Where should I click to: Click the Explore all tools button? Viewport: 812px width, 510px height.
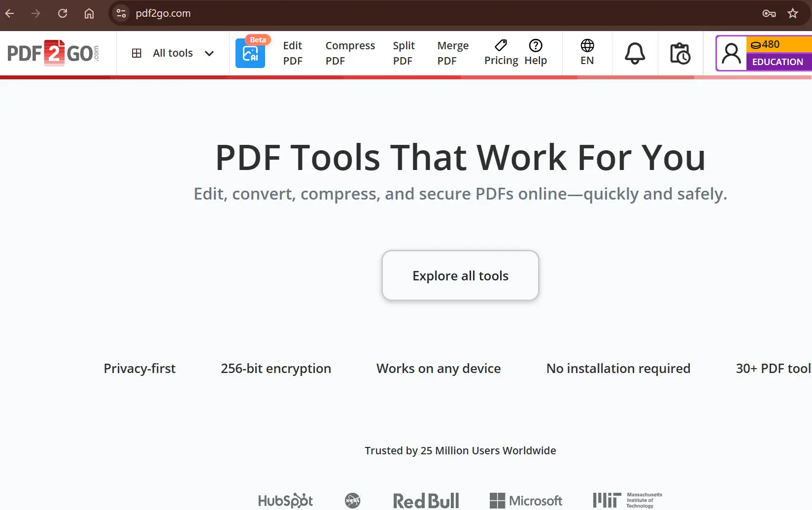click(460, 275)
